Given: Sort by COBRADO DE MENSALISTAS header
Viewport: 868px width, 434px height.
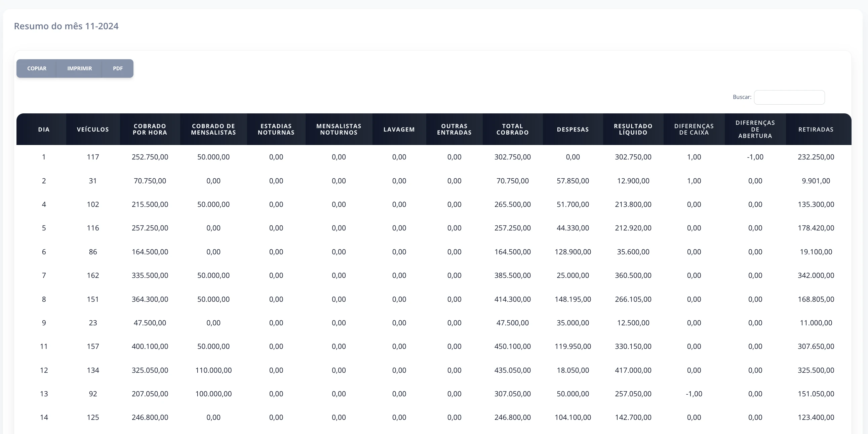Looking at the screenshot, I should tap(213, 129).
